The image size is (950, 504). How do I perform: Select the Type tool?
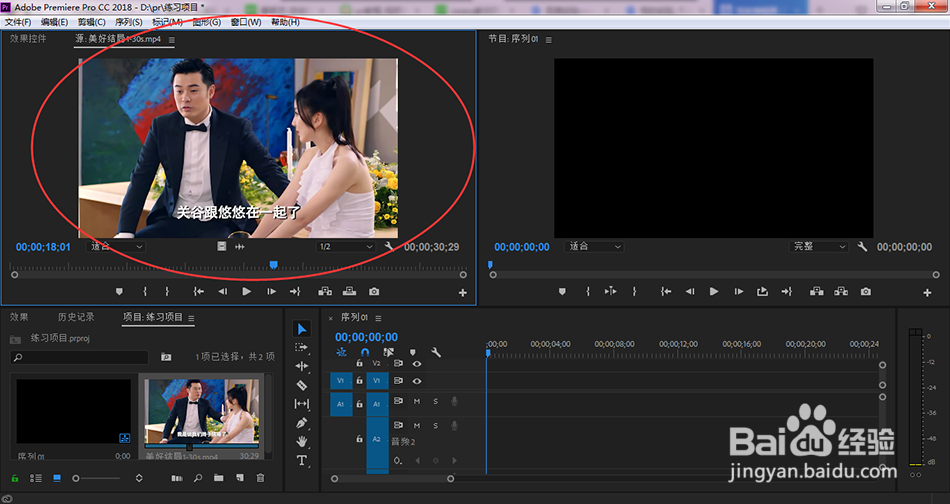coord(302,460)
